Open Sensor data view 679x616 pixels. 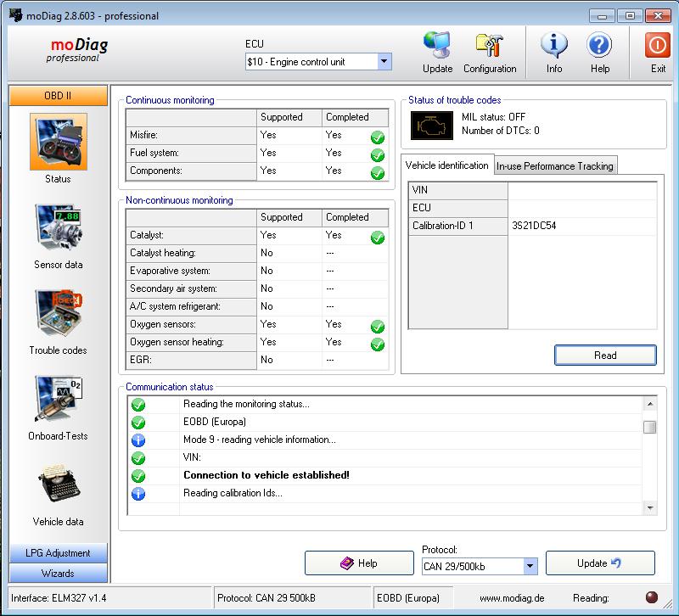(x=58, y=228)
